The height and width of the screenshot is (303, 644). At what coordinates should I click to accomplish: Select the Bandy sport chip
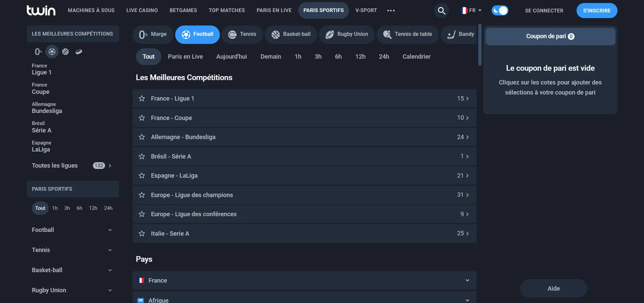459,35
